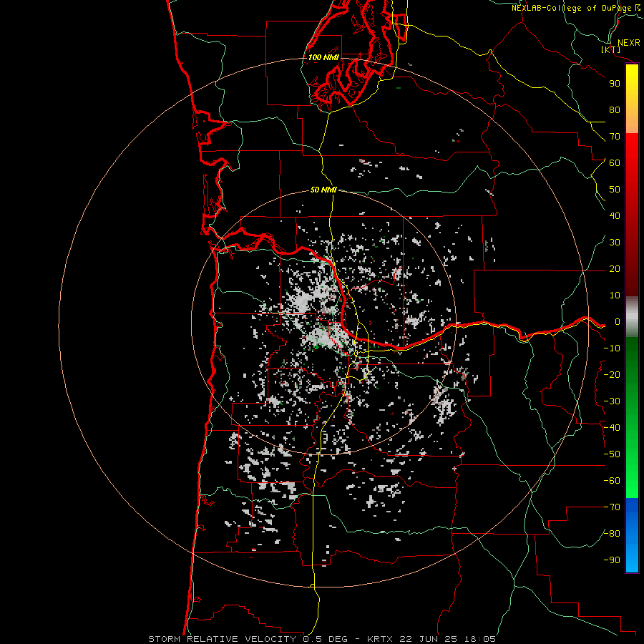Click the 0 value on the velocity scale
The image size is (644, 644).
tap(618, 322)
